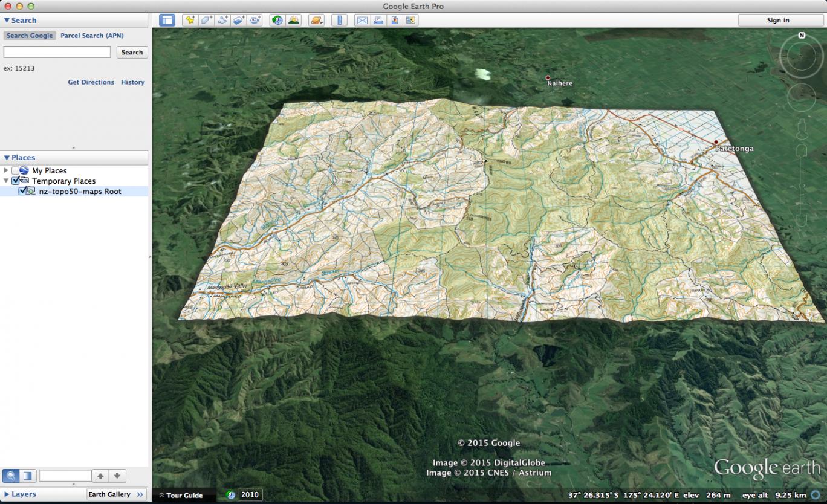Open the Earth Gallery button
The image size is (827, 504).
pyautogui.click(x=117, y=494)
